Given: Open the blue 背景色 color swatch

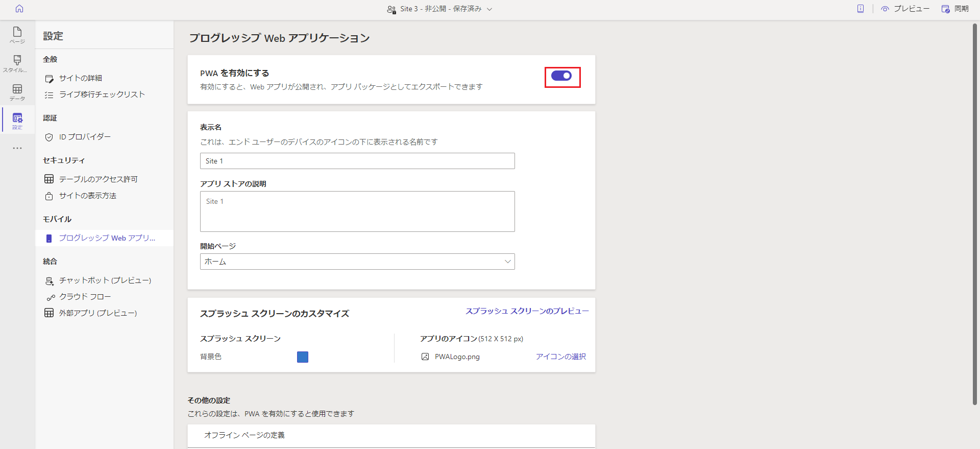Looking at the screenshot, I should coord(303,357).
